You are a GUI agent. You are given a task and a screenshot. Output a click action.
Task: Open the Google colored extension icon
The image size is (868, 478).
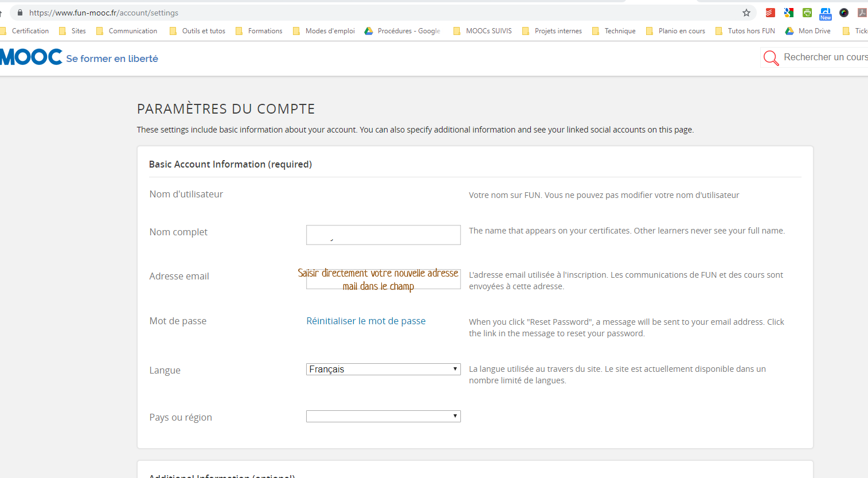click(x=789, y=13)
